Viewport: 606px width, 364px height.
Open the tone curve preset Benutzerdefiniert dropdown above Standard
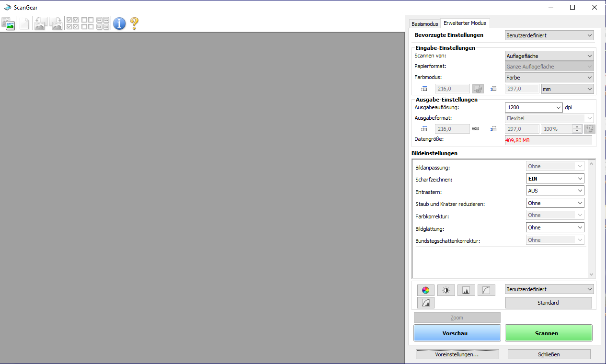[549, 289]
